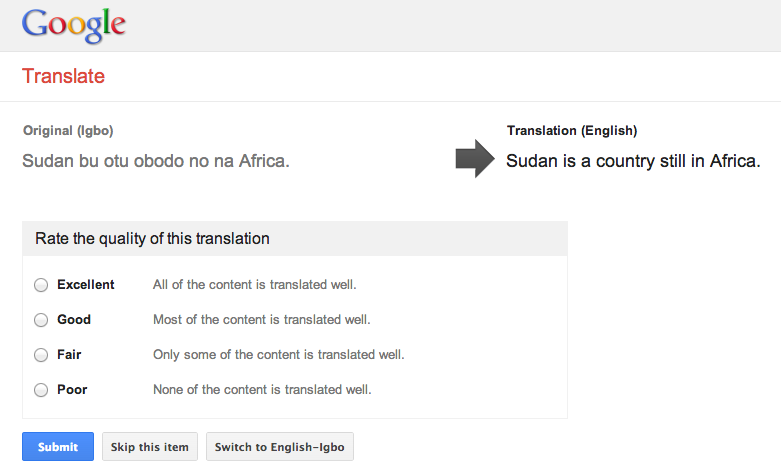This screenshot has width=781, height=473.
Task: Click 'Most of the content is translated well' text
Action: point(261,320)
